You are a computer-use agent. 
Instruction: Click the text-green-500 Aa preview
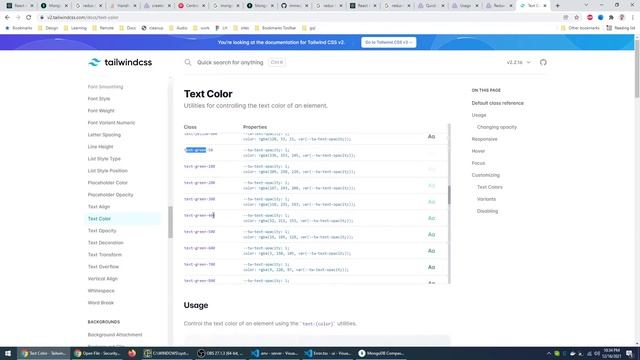point(431,235)
